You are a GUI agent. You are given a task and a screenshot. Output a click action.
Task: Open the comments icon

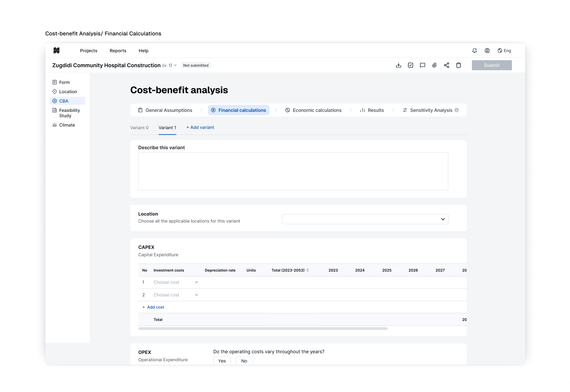pyautogui.click(x=422, y=65)
